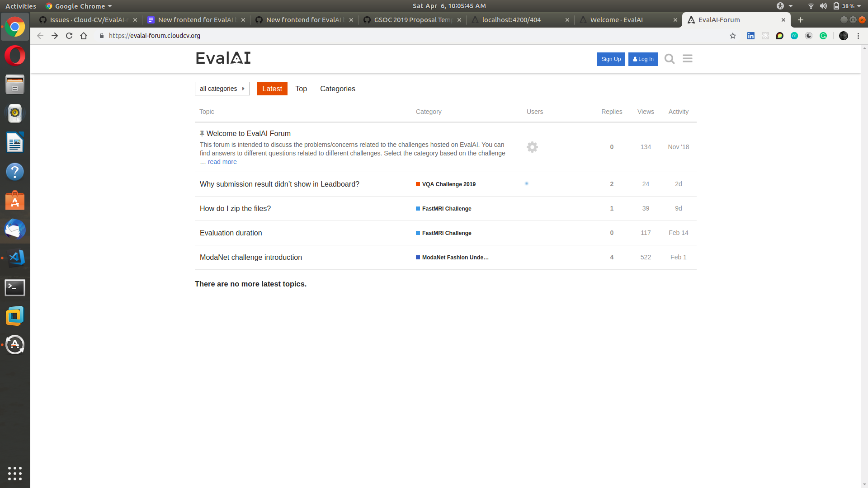Show applications grid in the dock
868x488 pixels.
[x=15, y=473]
